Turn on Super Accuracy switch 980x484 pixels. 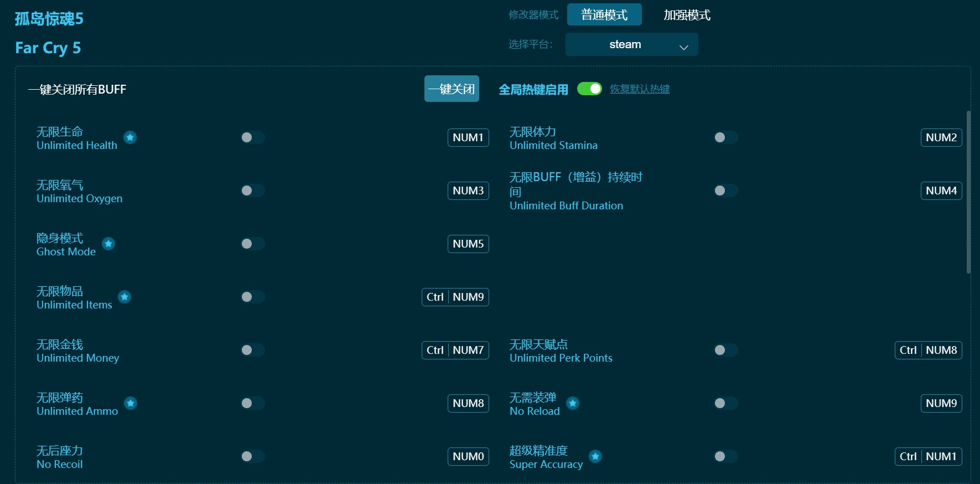pyautogui.click(x=726, y=456)
